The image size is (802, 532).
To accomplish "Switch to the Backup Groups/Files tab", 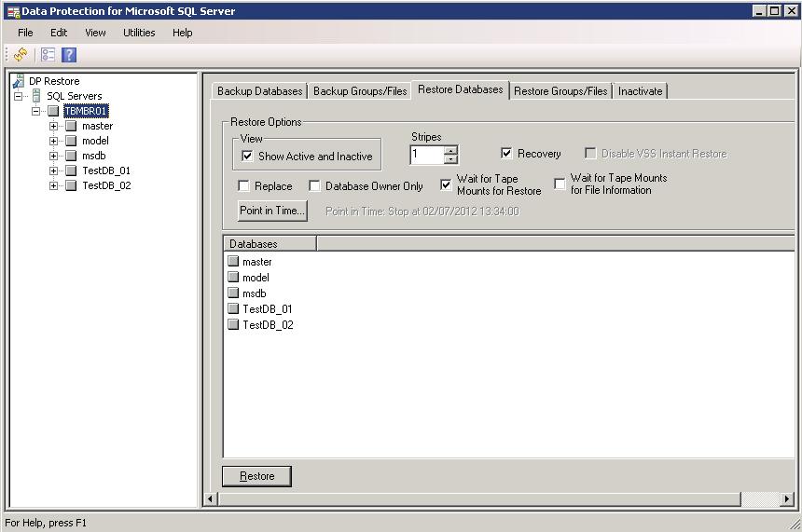I will tap(360, 91).
